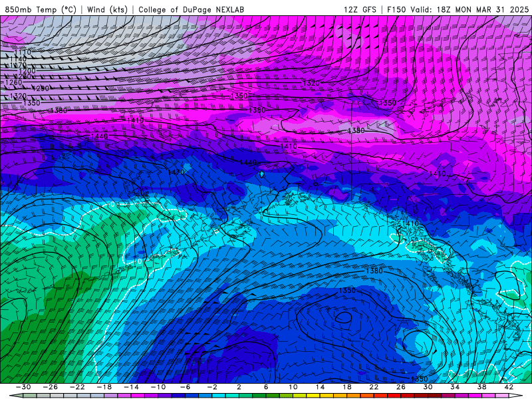Click the 1110 height contour label
The height and width of the screenshot is (399, 532).
tap(23, 52)
